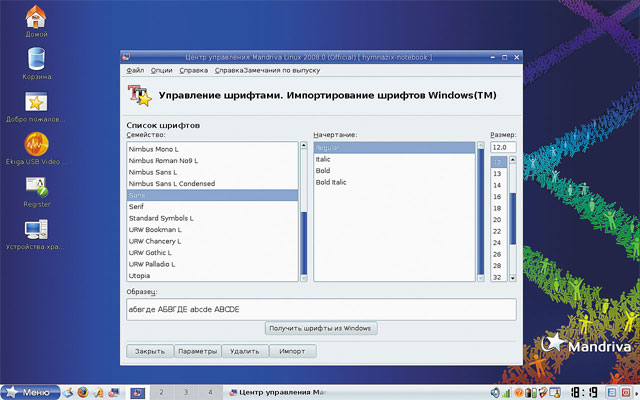Select font size 24
640x400 pixels.
coord(498,242)
